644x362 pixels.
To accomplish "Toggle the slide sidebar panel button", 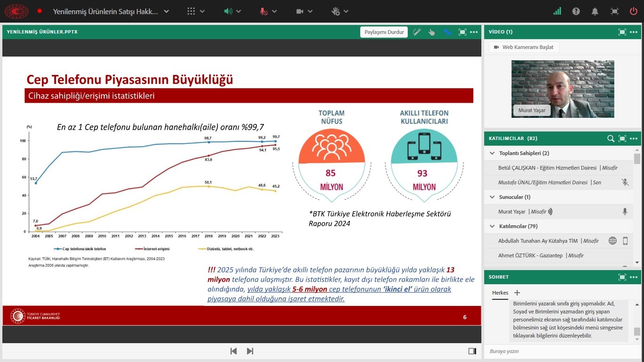I will [472, 351].
